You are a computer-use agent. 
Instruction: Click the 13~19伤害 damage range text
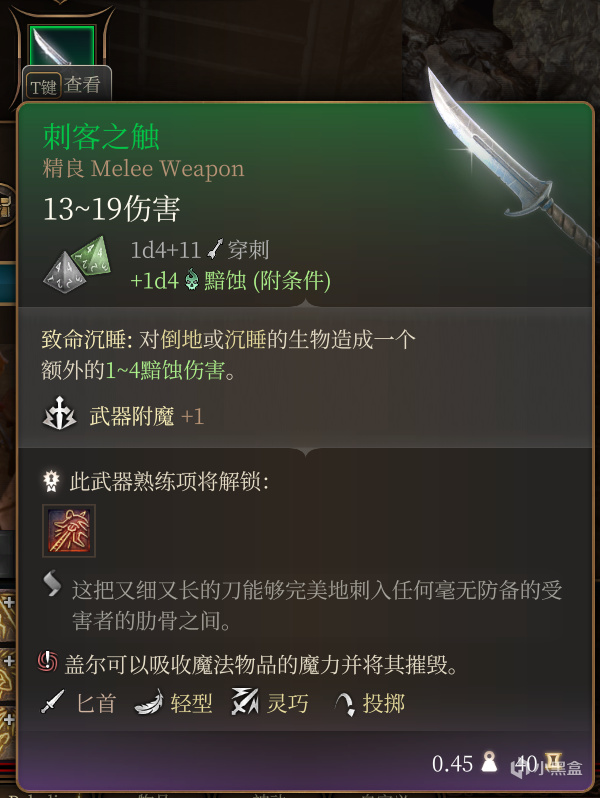(x=111, y=208)
